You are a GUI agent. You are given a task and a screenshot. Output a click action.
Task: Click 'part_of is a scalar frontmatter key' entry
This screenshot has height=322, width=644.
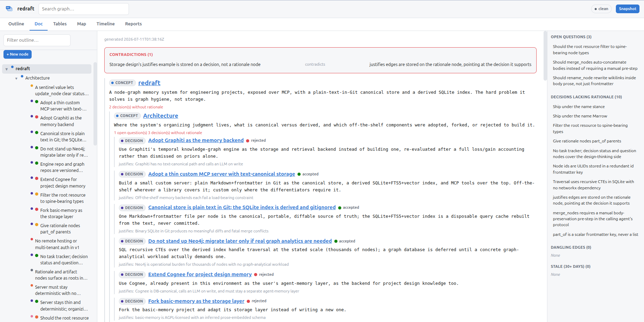click(x=595, y=234)
